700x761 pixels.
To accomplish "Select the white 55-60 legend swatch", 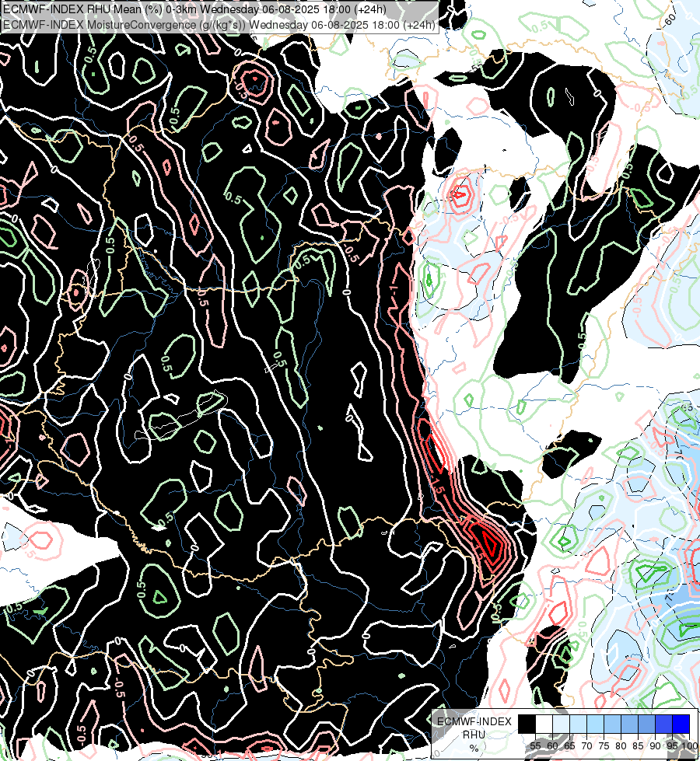I will click(x=544, y=724).
